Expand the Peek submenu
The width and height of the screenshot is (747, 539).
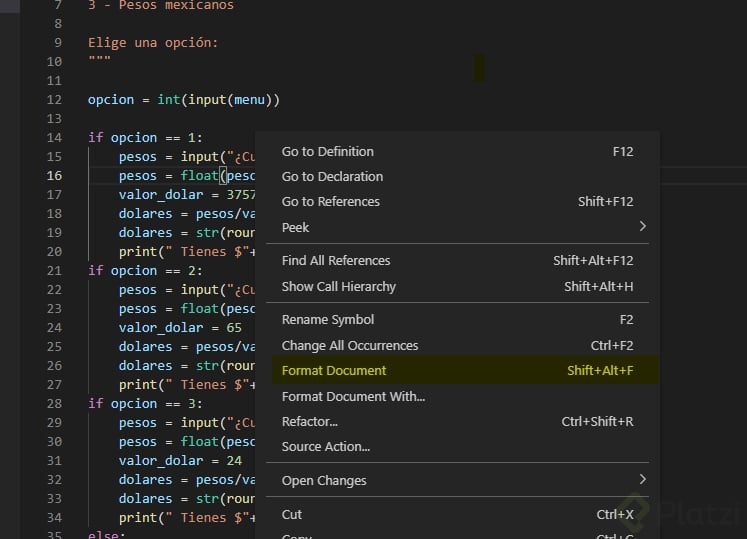click(x=457, y=227)
